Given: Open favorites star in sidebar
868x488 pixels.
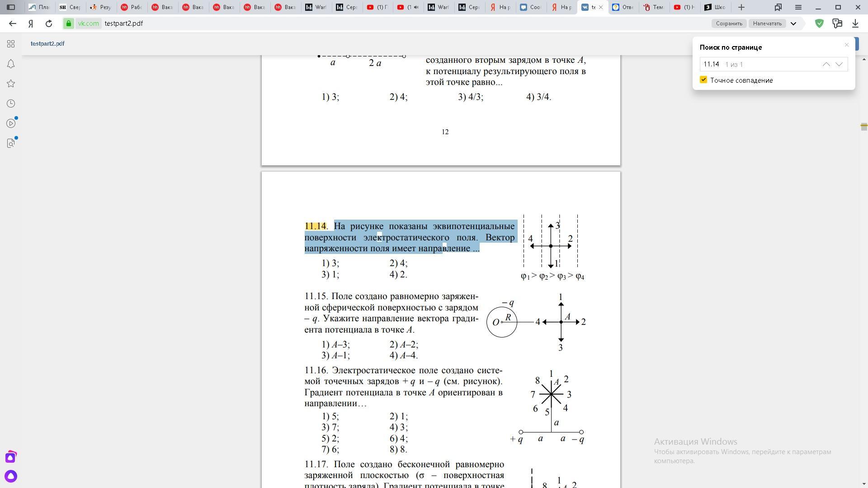Looking at the screenshot, I should click(x=11, y=84).
